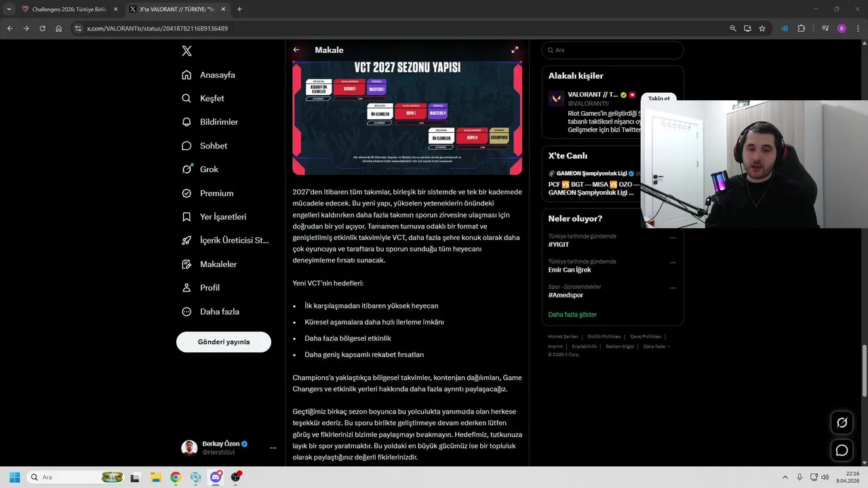The image size is (868, 488).
Task: Open the VALORANT // TÜRKİYE profile avatar
Action: coord(556,98)
